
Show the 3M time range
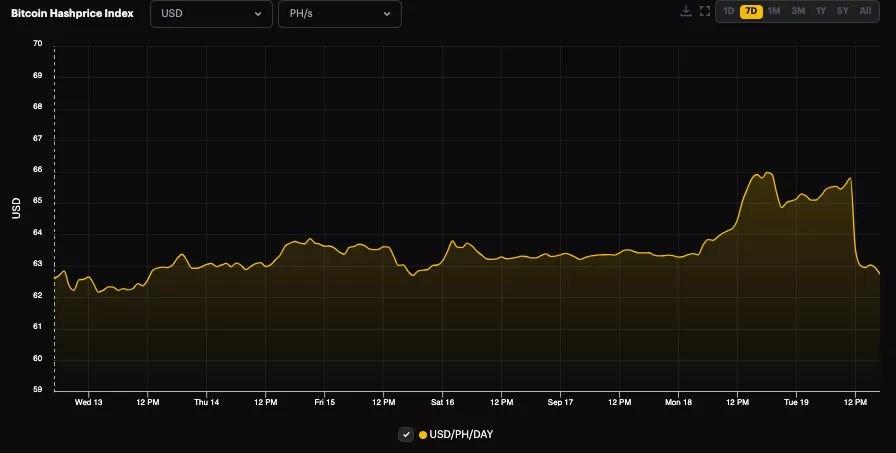coord(797,11)
